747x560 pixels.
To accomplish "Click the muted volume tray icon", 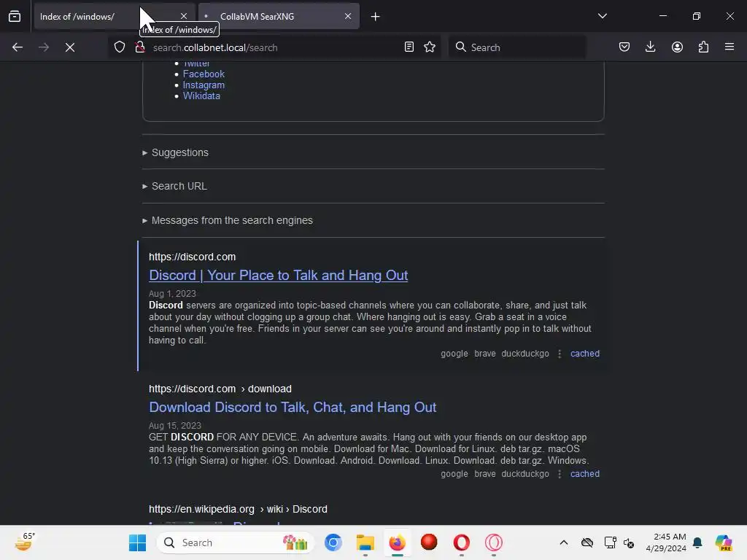I will click(629, 542).
